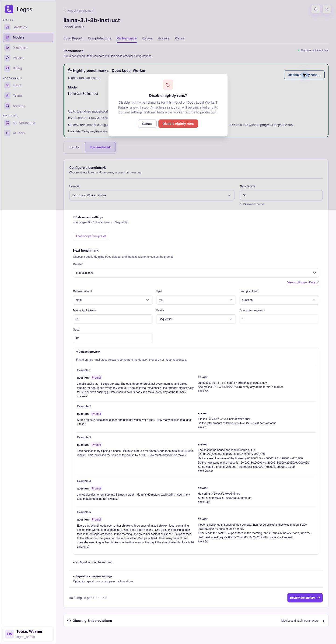Click the TW user avatar
The height and width of the screenshot is (644, 336).
point(10,634)
